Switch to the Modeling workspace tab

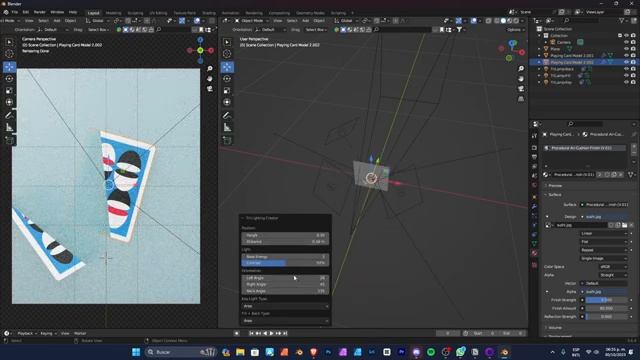pyautogui.click(x=113, y=13)
